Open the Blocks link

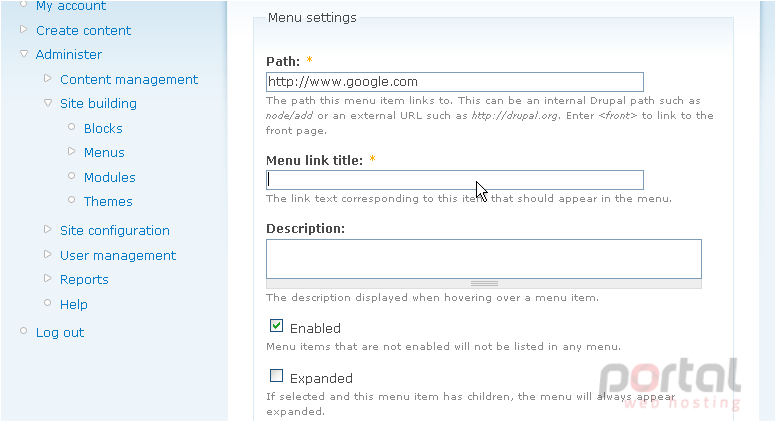tap(103, 129)
